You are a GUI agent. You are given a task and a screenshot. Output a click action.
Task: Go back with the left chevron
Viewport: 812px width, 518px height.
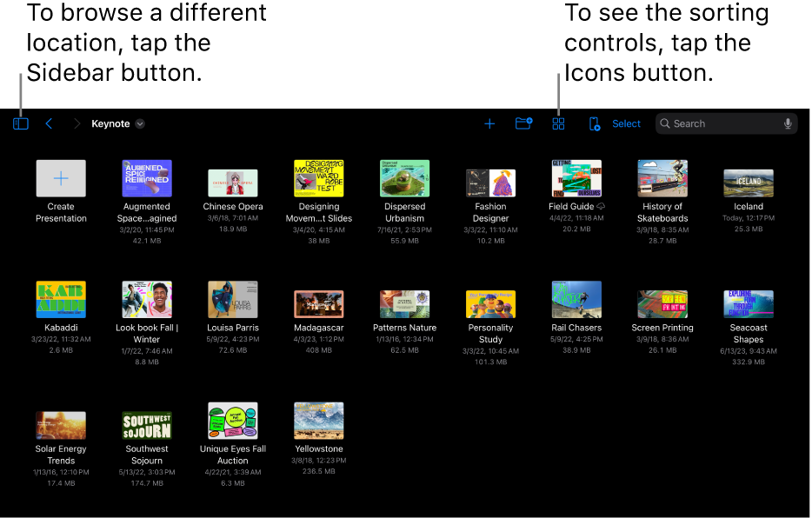pyautogui.click(x=49, y=123)
